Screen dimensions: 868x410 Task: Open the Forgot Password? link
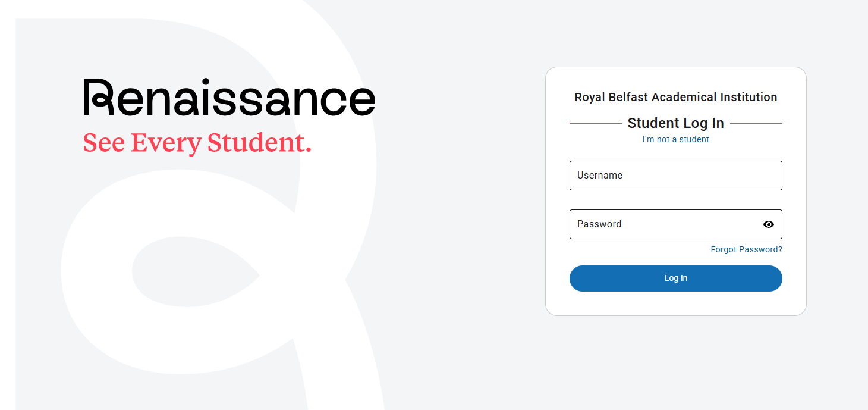coord(746,249)
